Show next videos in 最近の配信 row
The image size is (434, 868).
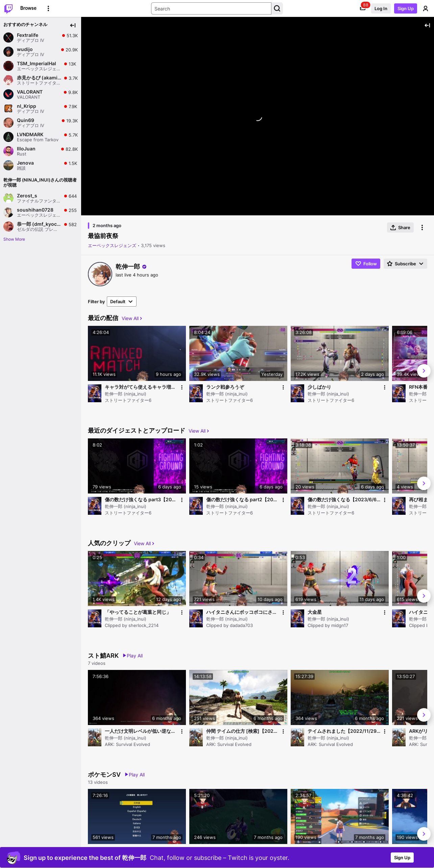point(424,371)
